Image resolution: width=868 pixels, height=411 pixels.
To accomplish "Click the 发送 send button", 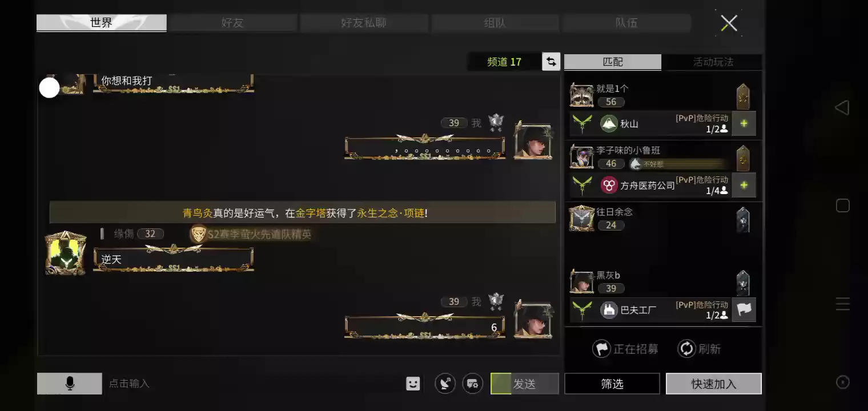I will [524, 384].
